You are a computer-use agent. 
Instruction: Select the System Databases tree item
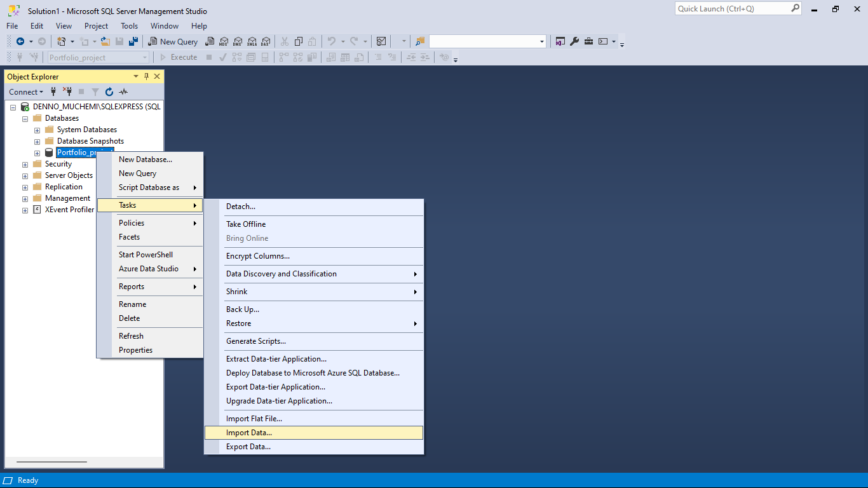pyautogui.click(x=87, y=130)
